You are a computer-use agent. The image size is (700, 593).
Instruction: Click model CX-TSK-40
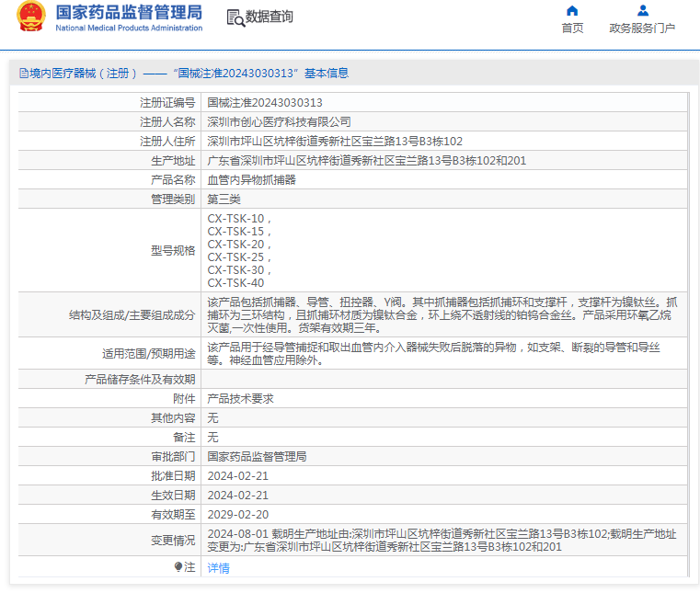(x=235, y=283)
